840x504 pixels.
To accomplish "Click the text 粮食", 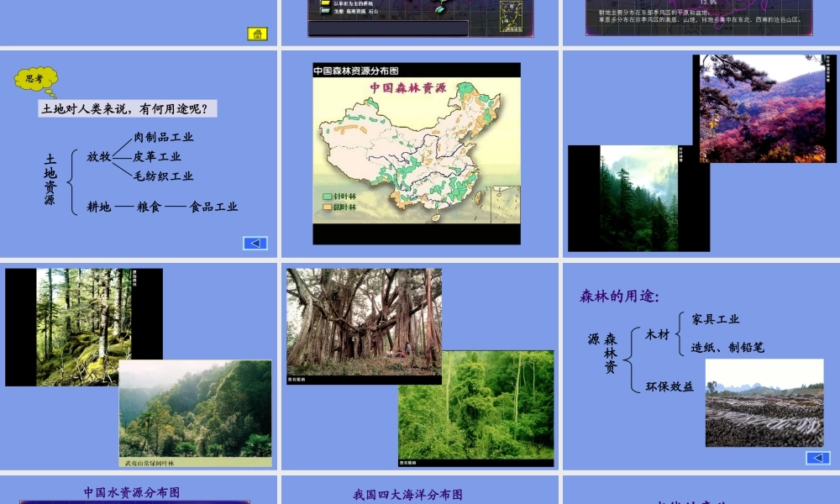I will click(x=149, y=207).
